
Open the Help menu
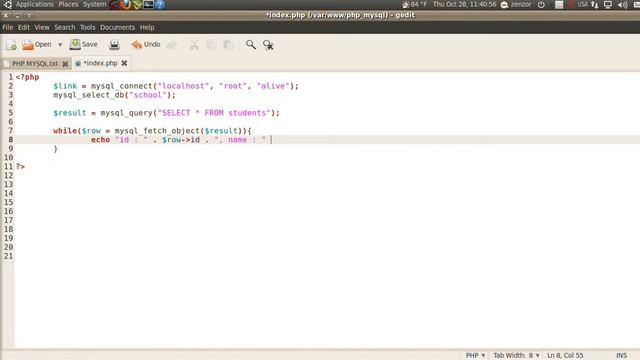click(x=147, y=27)
